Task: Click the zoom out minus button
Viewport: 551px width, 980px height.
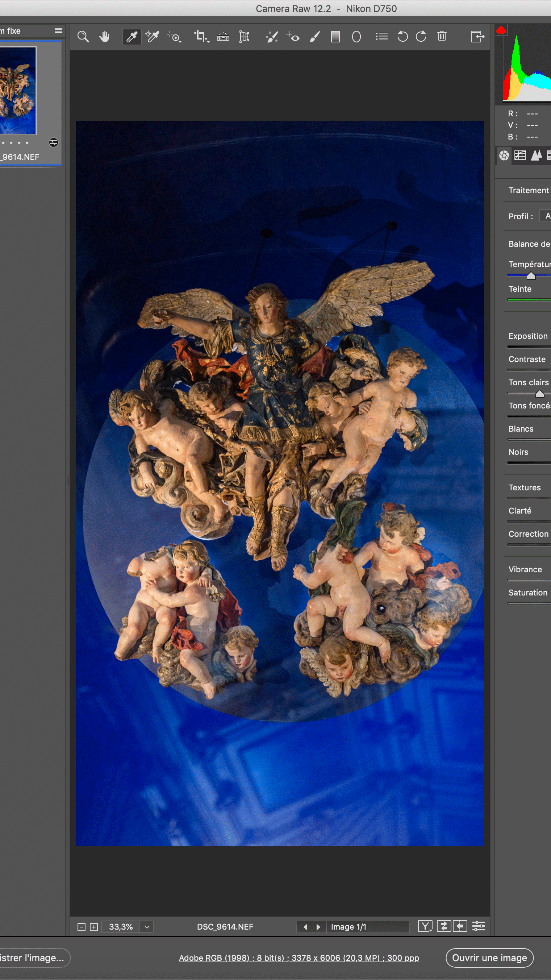Action: pos(82,927)
